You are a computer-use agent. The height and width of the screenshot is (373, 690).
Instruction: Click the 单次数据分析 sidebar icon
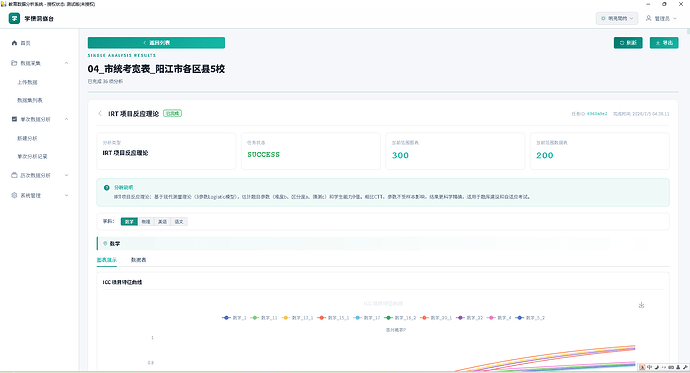point(14,119)
